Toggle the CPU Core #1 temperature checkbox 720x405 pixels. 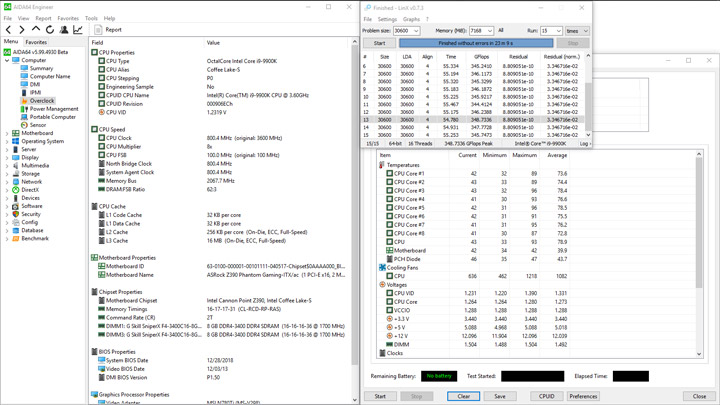tap(389, 174)
